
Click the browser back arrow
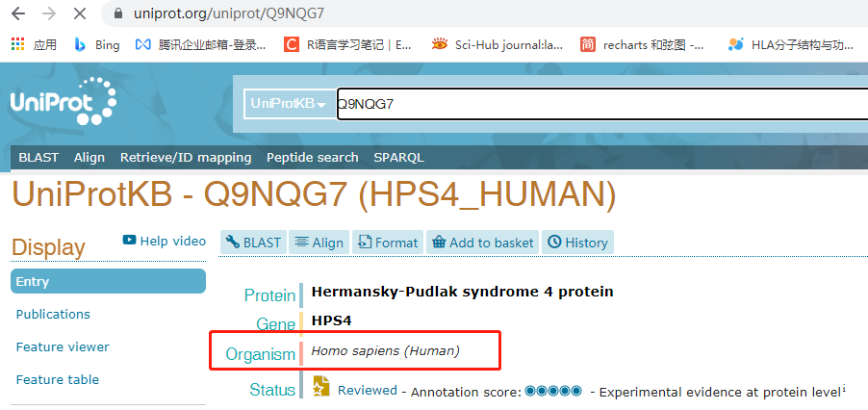click(17, 14)
